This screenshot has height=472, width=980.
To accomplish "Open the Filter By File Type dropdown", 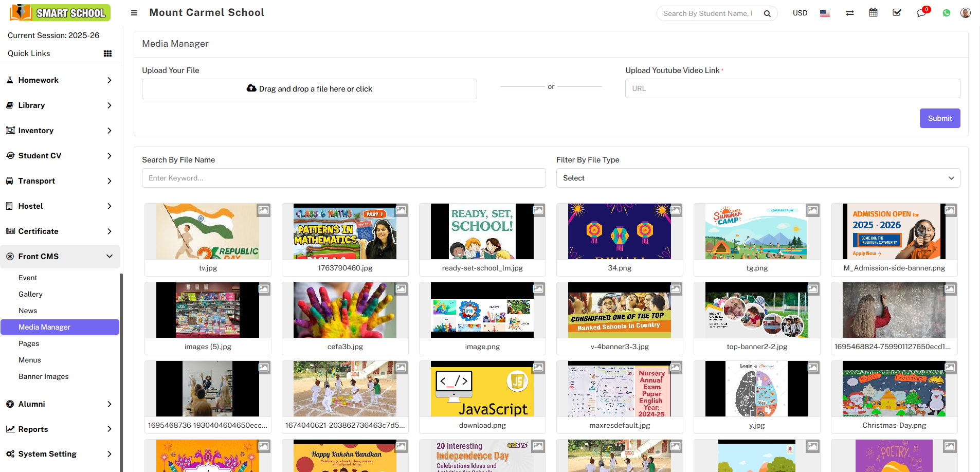I will pyautogui.click(x=758, y=178).
